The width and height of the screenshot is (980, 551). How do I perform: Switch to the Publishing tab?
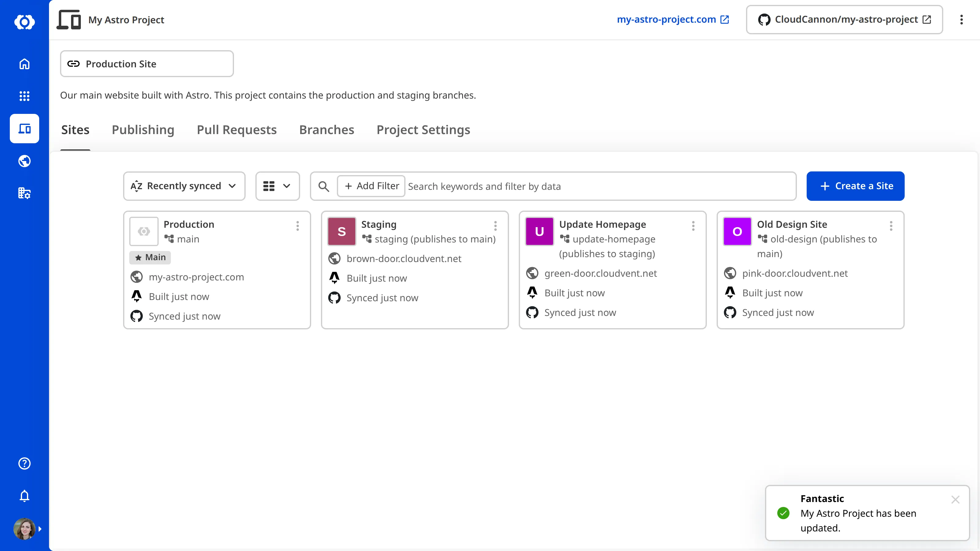point(143,130)
